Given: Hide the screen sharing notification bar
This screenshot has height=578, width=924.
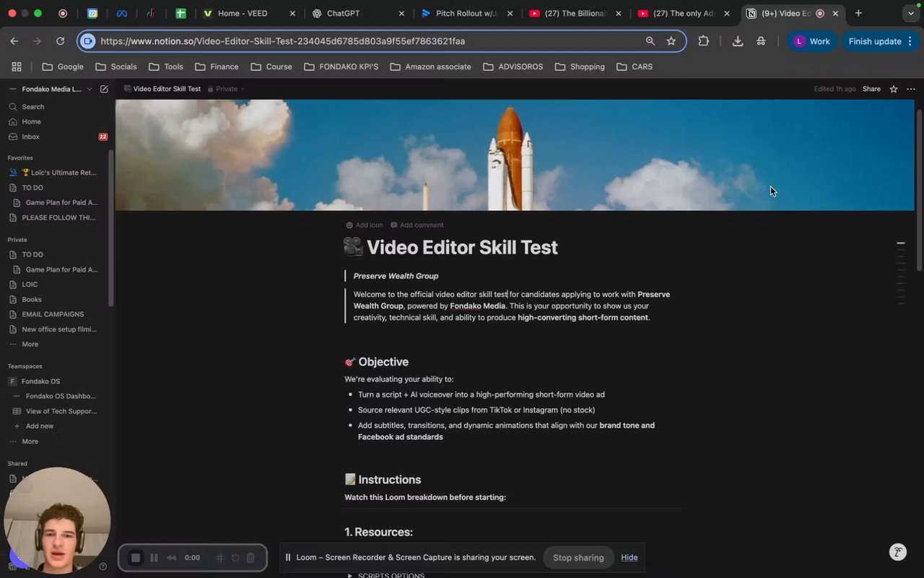Looking at the screenshot, I should (629, 557).
